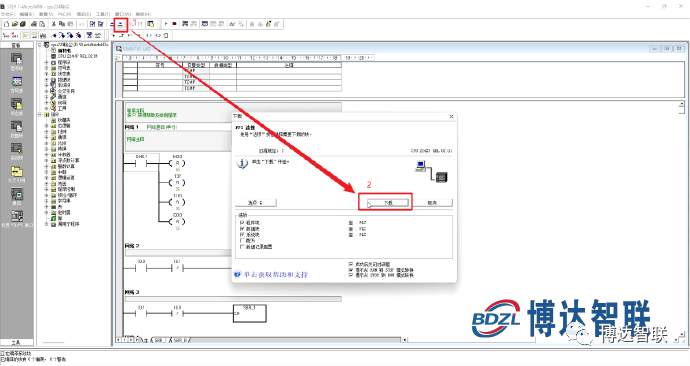The height and width of the screenshot is (366, 690).
Task: Expand 状态表 node in project tree
Action: click(47, 73)
